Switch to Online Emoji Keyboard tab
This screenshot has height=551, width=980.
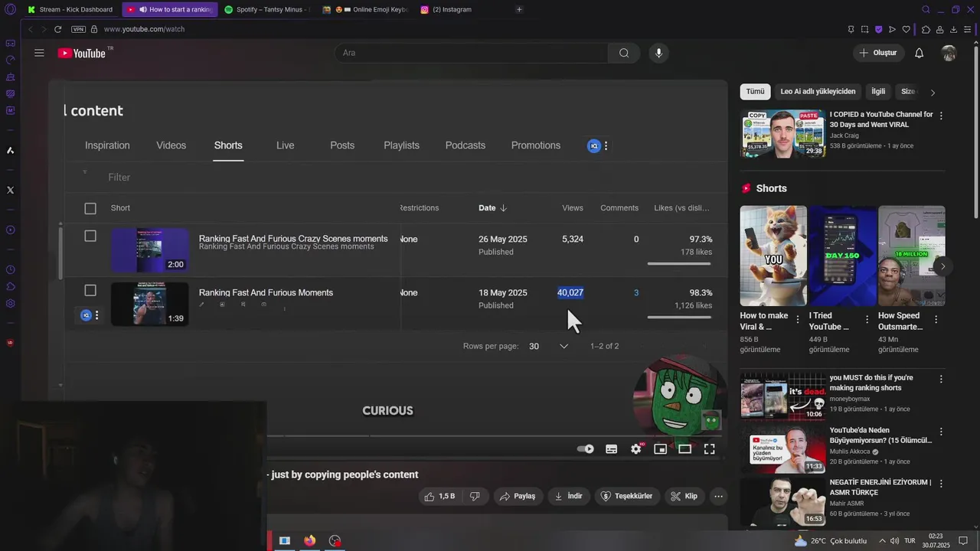click(365, 9)
